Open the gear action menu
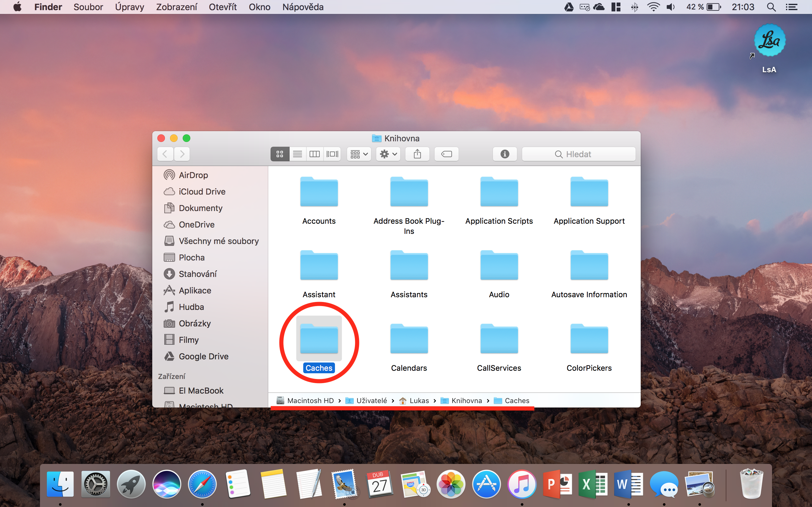The height and width of the screenshot is (507, 812). (x=388, y=154)
